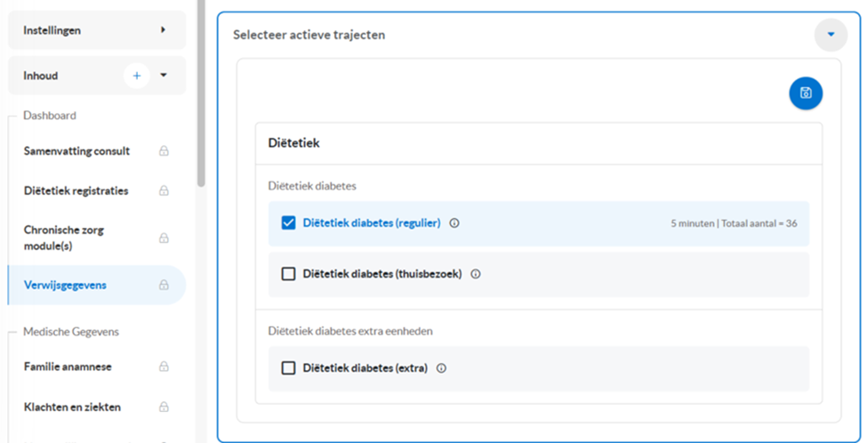Click info icon beside Diëtetiek diabetes (thuisbezoek)
The width and height of the screenshot is (868, 443).
(x=476, y=274)
